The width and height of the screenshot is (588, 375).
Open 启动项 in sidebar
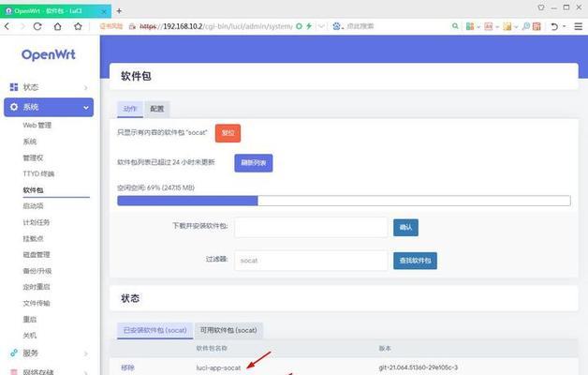click(33, 205)
